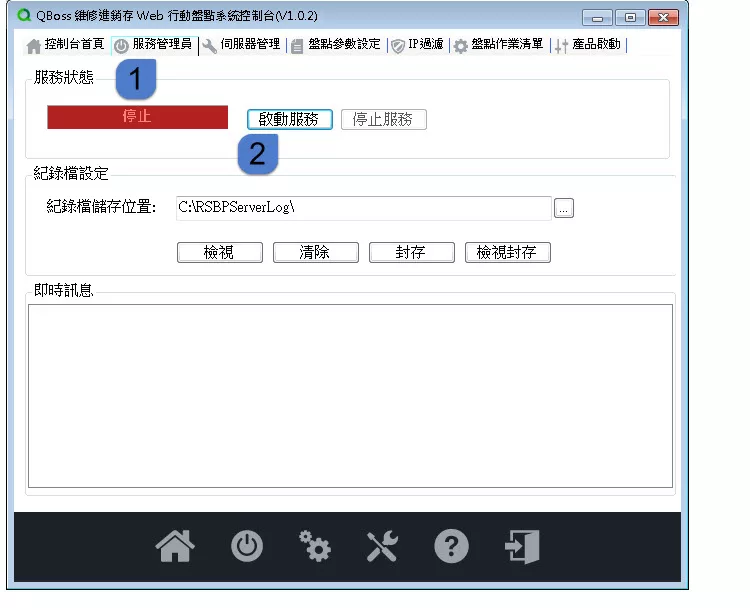Click the 封存 button

click(x=411, y=252)
